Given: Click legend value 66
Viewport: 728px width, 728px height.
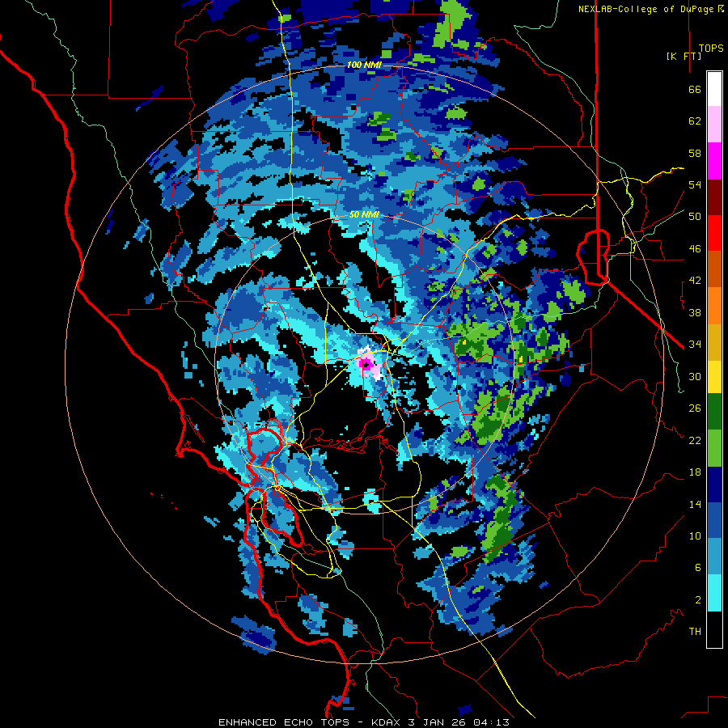Looking at the screenshot, I should [x=695, y=89].
